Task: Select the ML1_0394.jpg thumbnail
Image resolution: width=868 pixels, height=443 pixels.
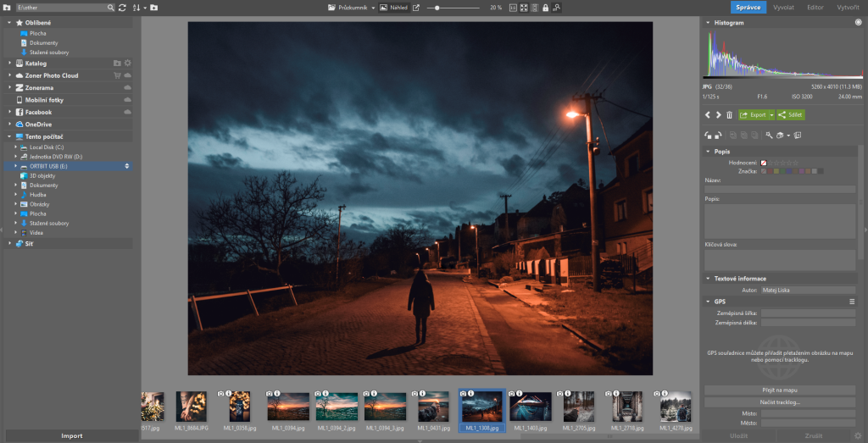Action: (288, 407)
